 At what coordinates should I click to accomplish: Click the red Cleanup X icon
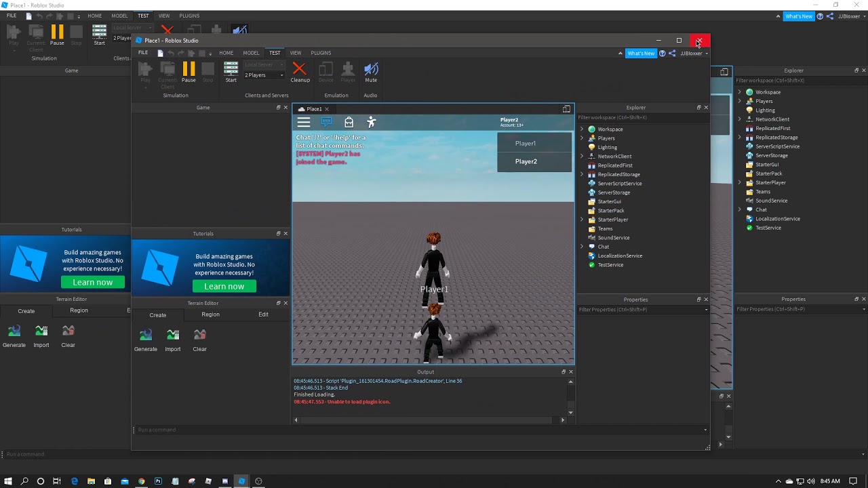coord(300,72)
